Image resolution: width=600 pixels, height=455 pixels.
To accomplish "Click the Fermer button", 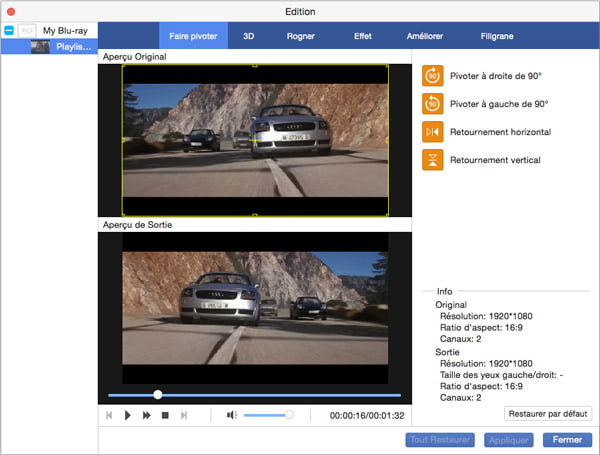I will pyautogui.click(x=567, y=440).
